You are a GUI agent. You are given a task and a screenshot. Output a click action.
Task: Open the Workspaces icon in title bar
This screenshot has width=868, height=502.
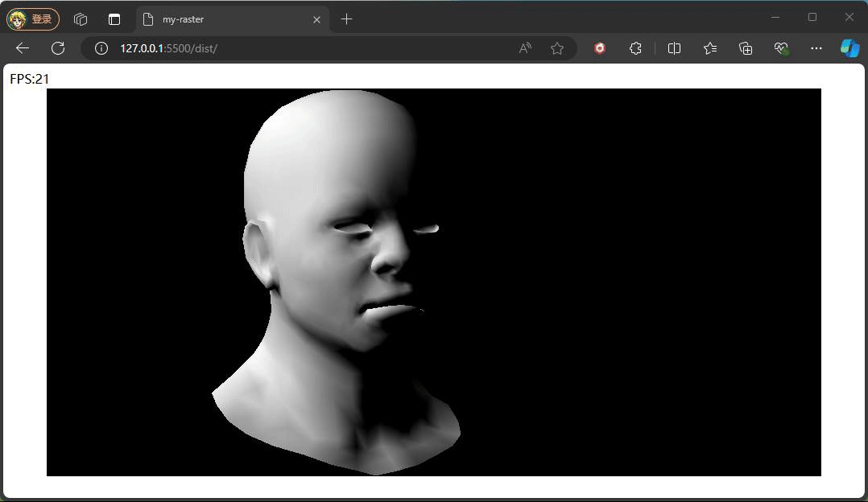coord(80,19)
